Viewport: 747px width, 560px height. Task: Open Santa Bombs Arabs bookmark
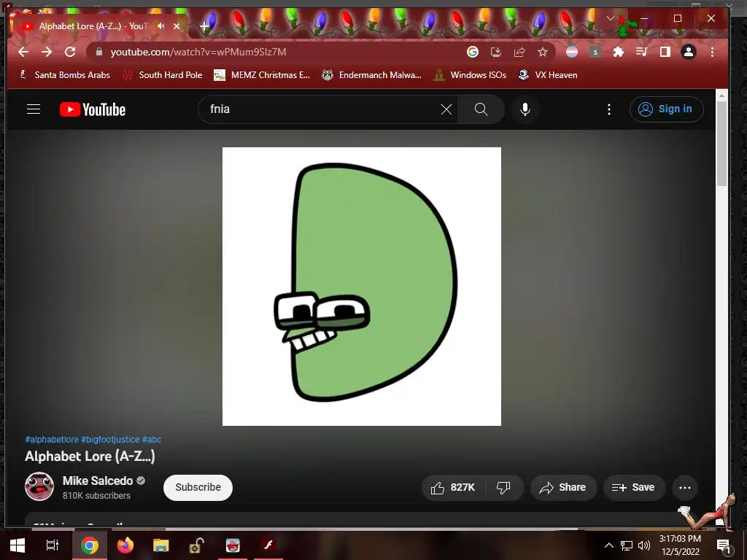(x=64, y=75)
